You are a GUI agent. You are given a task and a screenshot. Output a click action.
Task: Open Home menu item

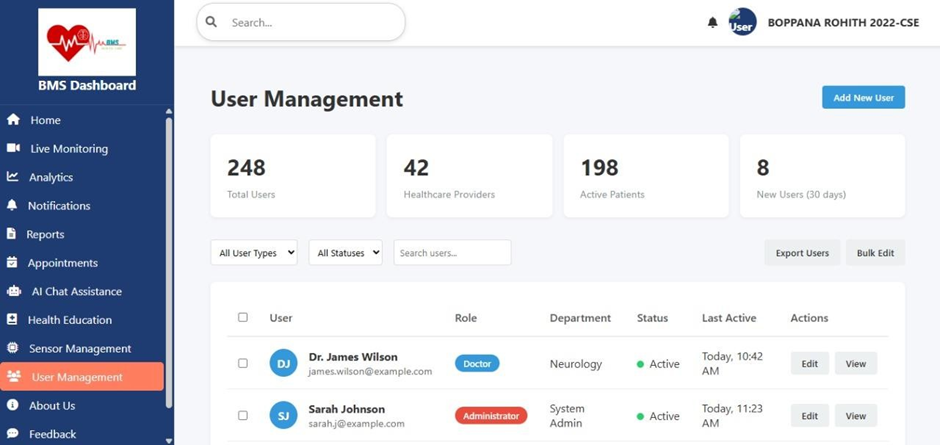coord(82,120)
